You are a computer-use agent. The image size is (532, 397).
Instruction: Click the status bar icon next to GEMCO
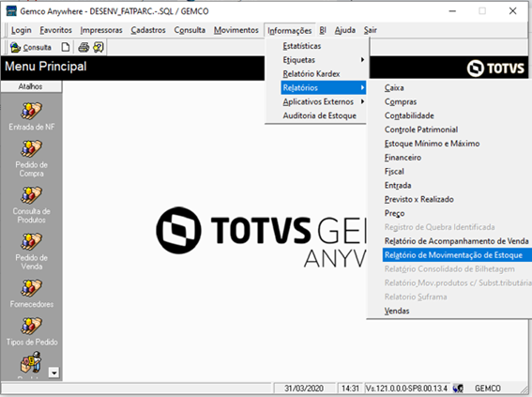458,389
